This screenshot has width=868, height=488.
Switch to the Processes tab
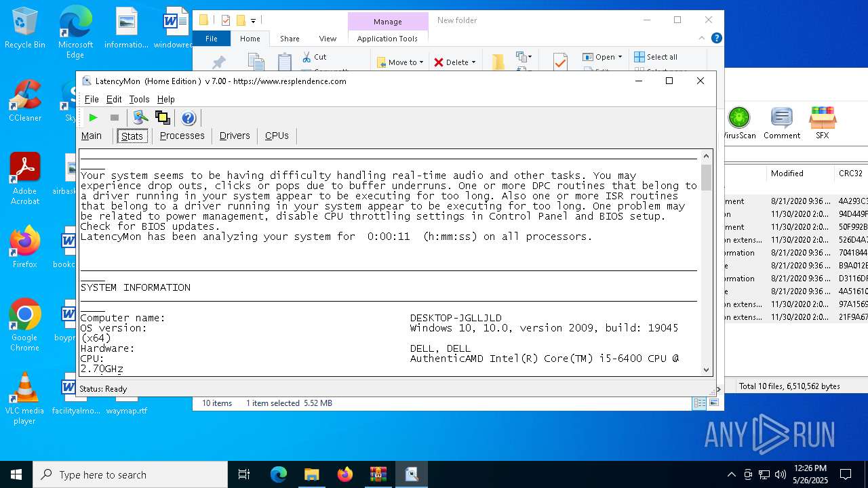(x=182, y=136)
